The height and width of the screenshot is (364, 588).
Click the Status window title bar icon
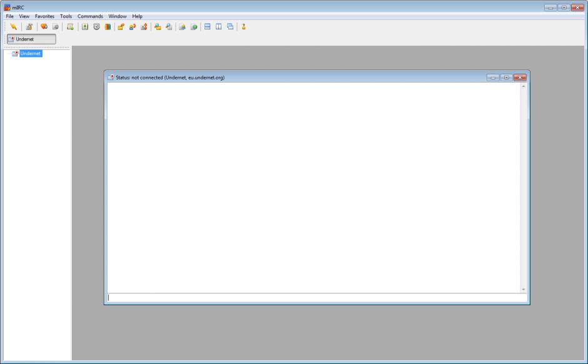111,77
